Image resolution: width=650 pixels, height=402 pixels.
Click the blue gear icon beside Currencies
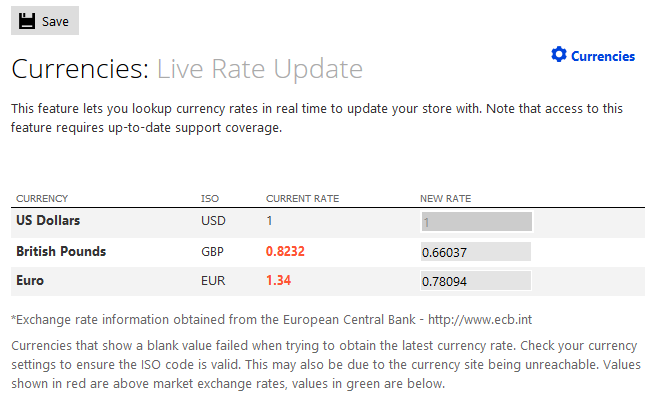tap(559, 54)
